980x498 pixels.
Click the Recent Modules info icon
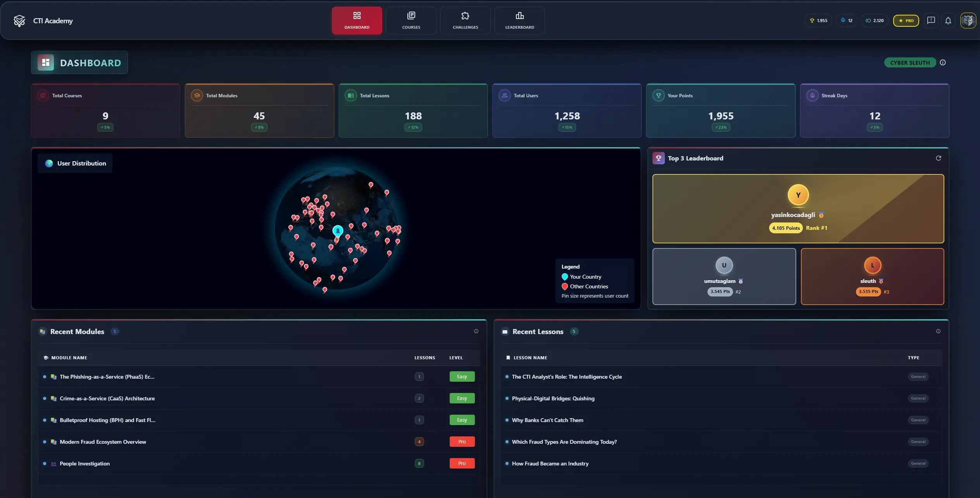pos(476,331)
